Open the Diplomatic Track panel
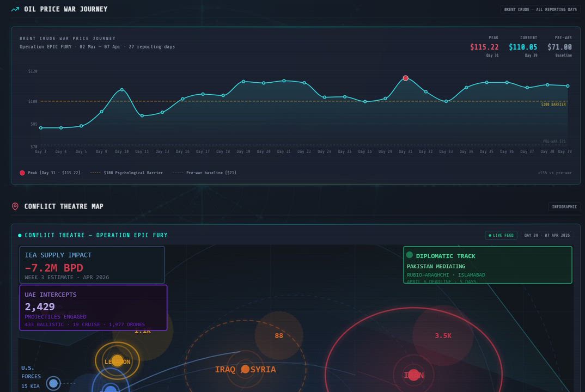585x392 pixels. pyautogui.click(x=487, y=265)
